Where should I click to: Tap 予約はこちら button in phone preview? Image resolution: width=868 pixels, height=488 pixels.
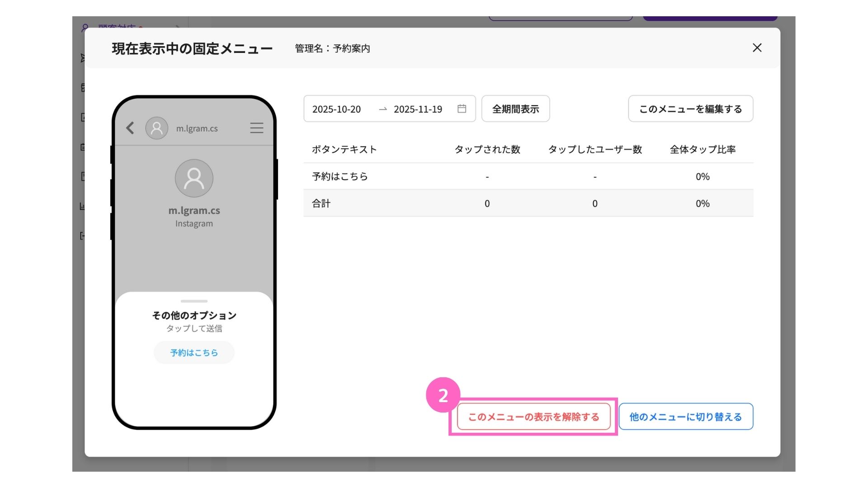[x=194, y=352]
